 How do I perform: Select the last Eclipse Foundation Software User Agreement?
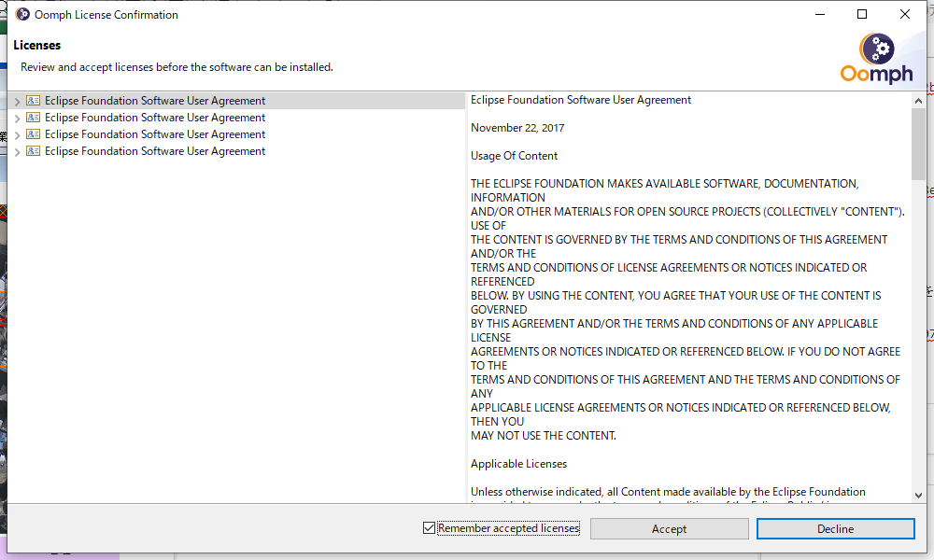tap(154, 151)
